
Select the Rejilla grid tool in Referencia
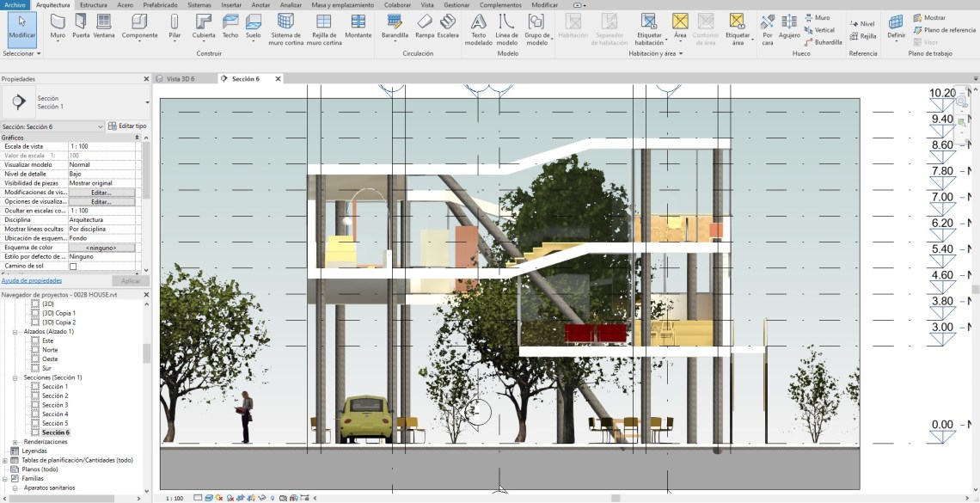863,36
